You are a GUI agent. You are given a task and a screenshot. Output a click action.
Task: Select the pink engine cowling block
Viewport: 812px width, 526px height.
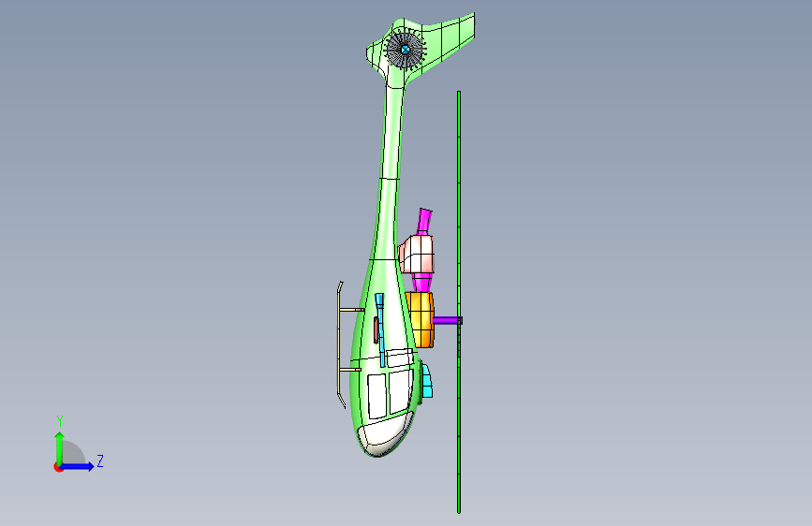pos(417,254)
